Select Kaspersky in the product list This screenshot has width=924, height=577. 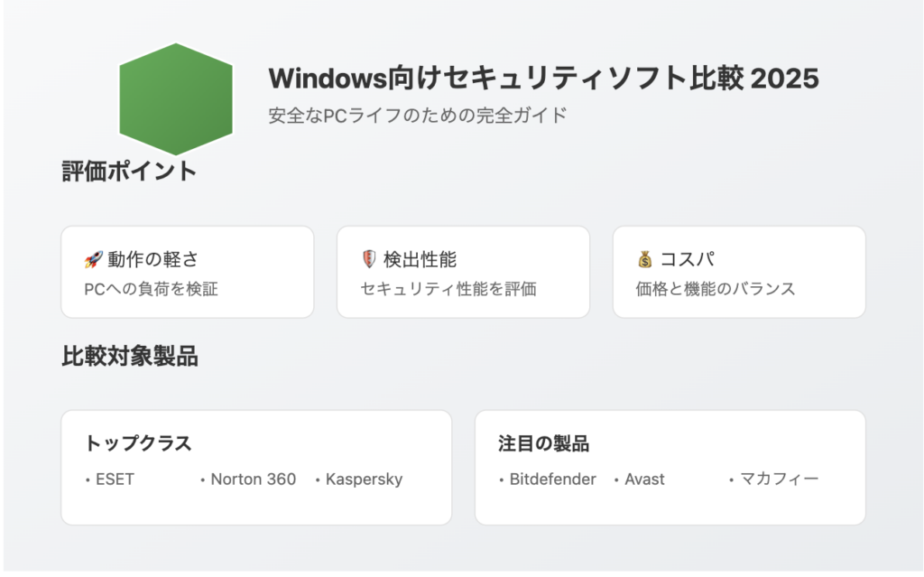pyautogui.click(x=365, y=479)
